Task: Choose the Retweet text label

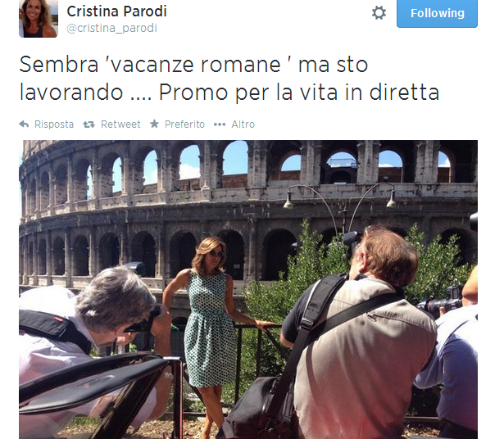Action: click(120, 124)
